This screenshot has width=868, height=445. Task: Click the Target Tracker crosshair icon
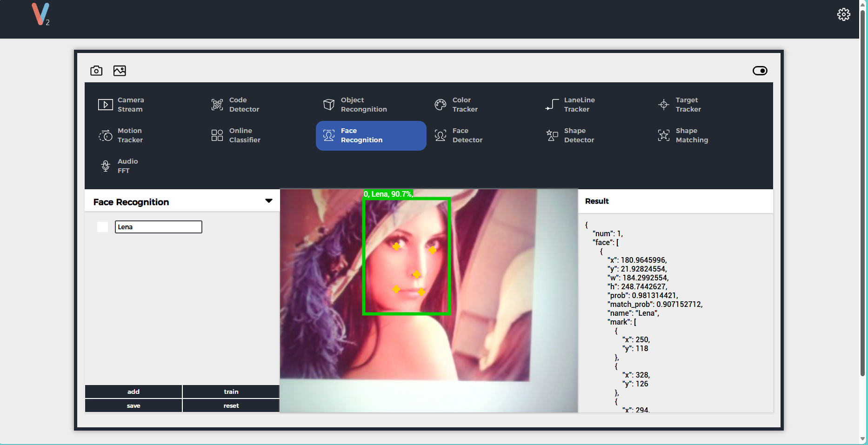click(664, 105)
